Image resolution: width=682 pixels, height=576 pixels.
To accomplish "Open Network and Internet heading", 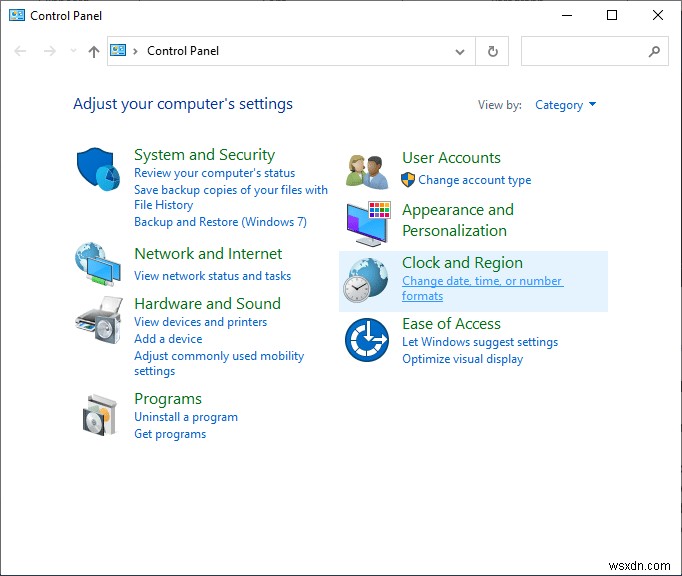I will [208, 254].
